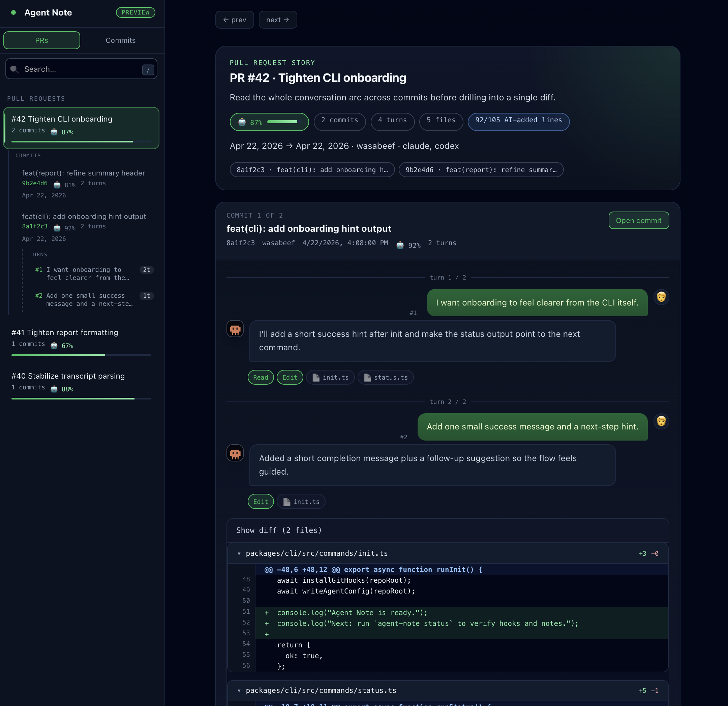Collapse PR #42 Tighten CLI onboarding entry
The image size is (728, 706).
click(x=81, y=128)
